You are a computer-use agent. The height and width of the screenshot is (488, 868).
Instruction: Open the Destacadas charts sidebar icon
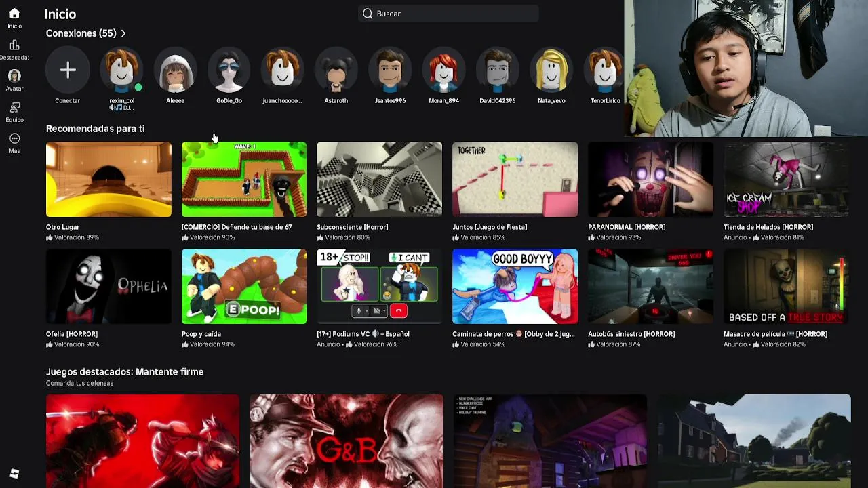click(x=14, y=45)
